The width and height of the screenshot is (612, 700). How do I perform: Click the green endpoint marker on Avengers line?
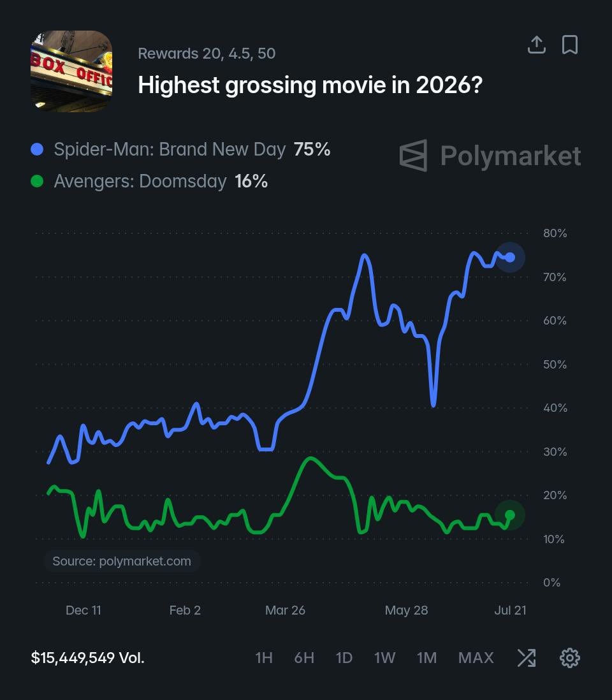(x=510, y=515)
